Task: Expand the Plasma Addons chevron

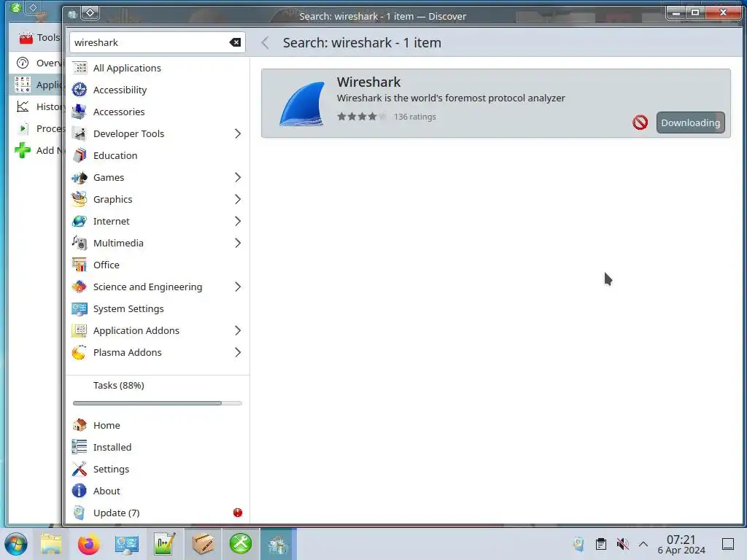Action: point(238,353)
